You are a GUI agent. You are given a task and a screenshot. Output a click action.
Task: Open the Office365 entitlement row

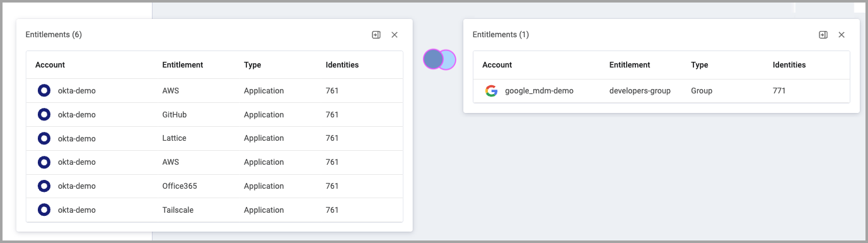pos(214,186)
